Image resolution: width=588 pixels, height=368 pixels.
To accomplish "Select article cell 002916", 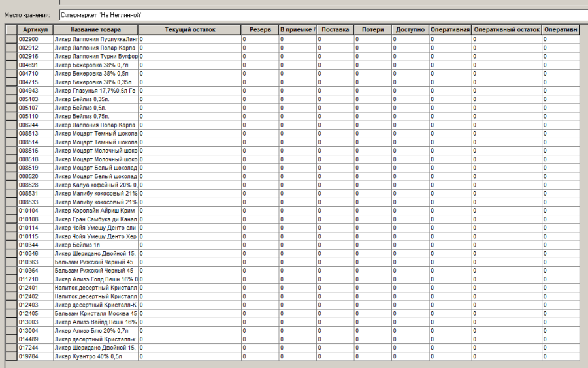I will (35, 56).
